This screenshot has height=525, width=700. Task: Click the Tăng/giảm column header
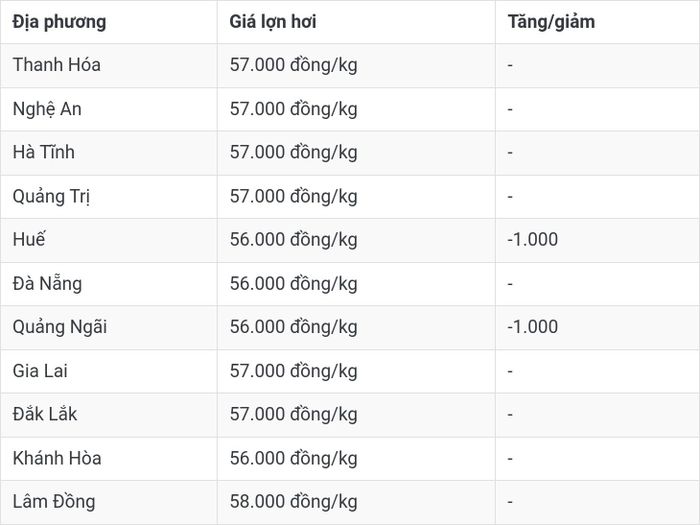coord(551,22)
